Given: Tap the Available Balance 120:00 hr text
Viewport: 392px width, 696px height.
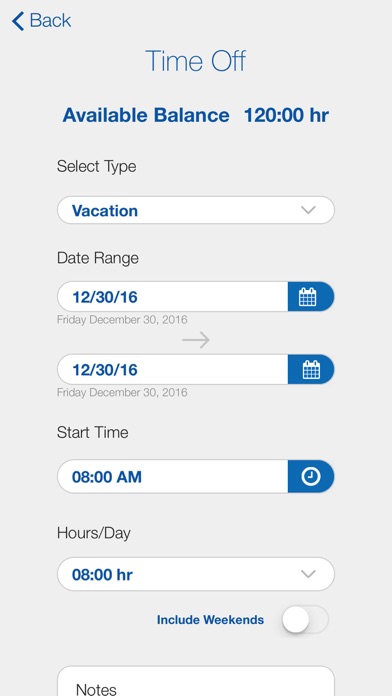Looking at the screenshot, I should tap(196, 115).
